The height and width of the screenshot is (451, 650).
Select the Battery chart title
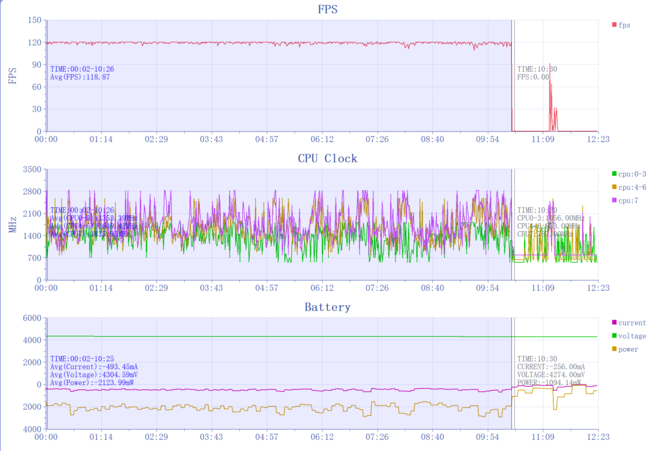pyautogui.click(x=327, y=307)
